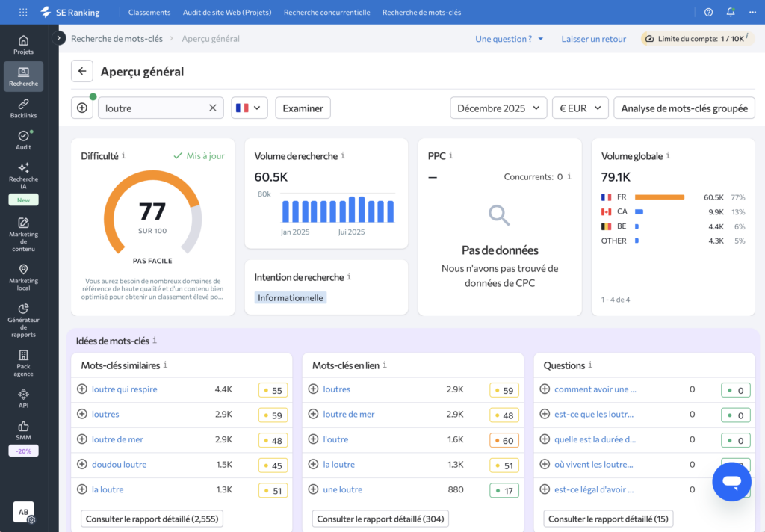Open the chat support bubble
The width and height of the screenshot is (765, 532).
[732, 482]
